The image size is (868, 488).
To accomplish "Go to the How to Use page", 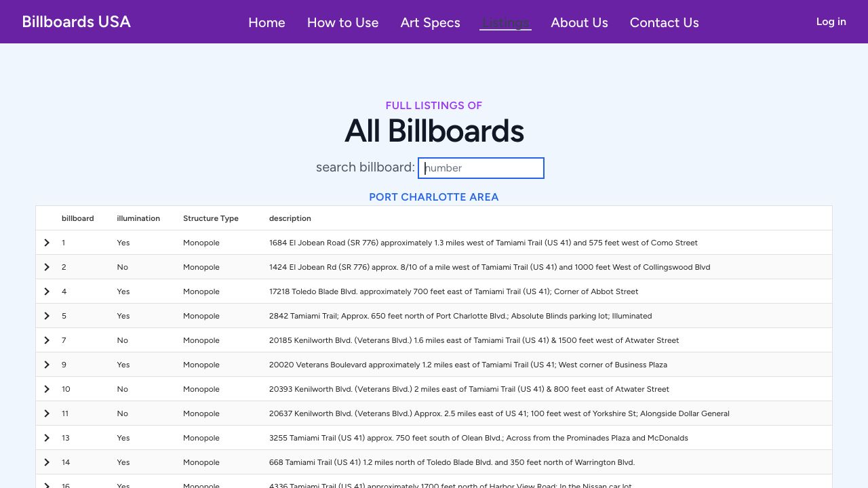I will pyautogui.click(x=343, y=22).
